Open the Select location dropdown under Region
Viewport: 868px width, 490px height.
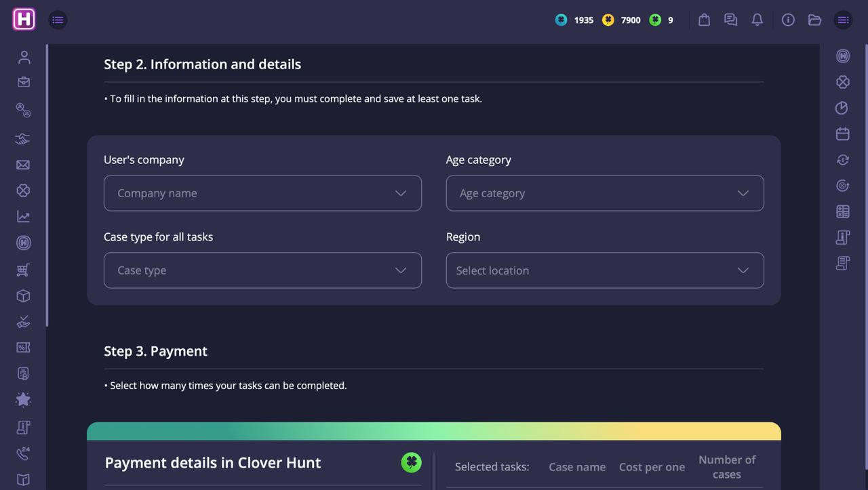coord(605,270)
